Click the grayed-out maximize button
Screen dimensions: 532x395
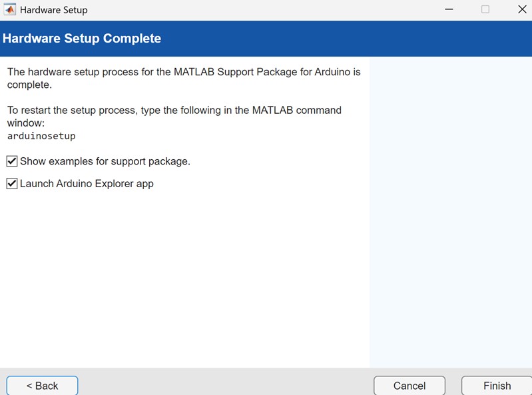click(x=485, y=10)
